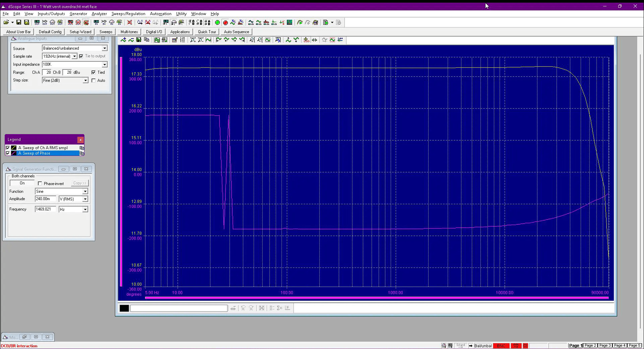Viewport: 644px width, 349px height.
Task: Open the Digital I/O button
Action: click(154, 32)
